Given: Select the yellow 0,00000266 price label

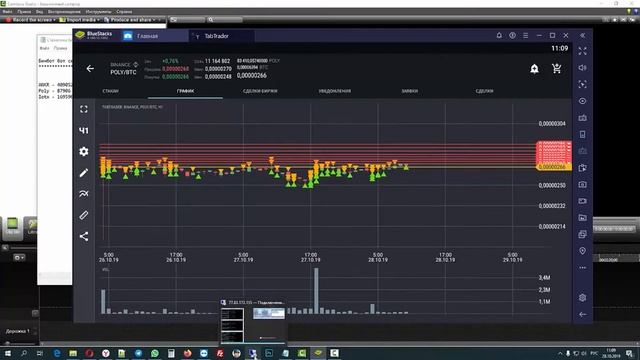Looking at the screenshot, I should (553, 167).
